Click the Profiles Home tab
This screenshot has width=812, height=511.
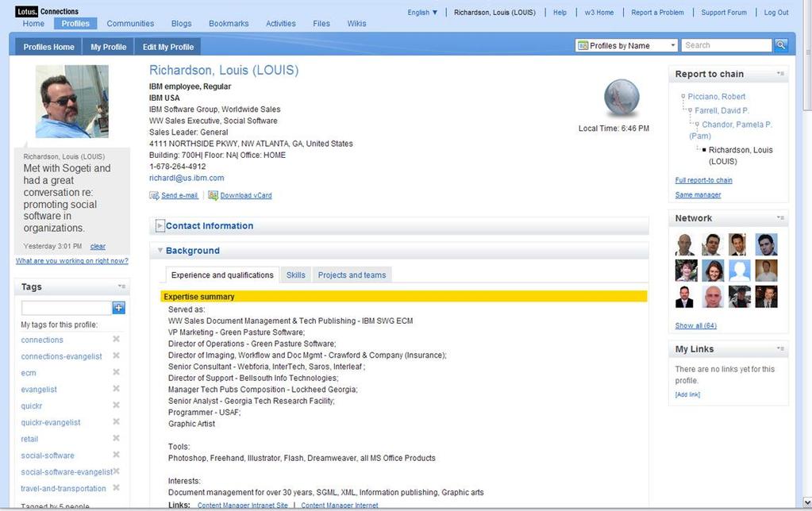tap(48, 47)
